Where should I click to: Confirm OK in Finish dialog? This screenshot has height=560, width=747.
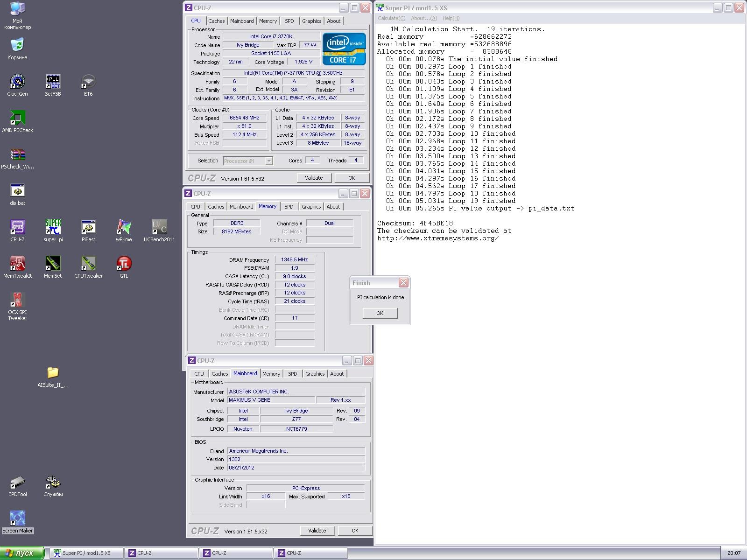point(380,313)
